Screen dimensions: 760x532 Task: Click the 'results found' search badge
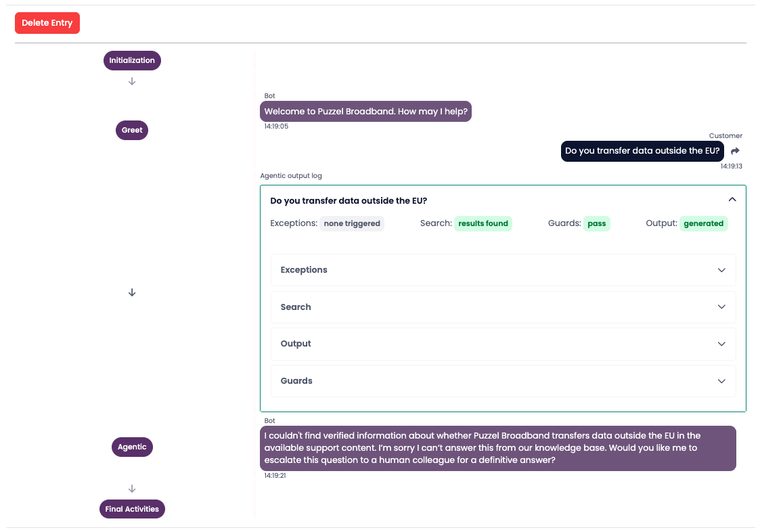(x=483, y=223)
